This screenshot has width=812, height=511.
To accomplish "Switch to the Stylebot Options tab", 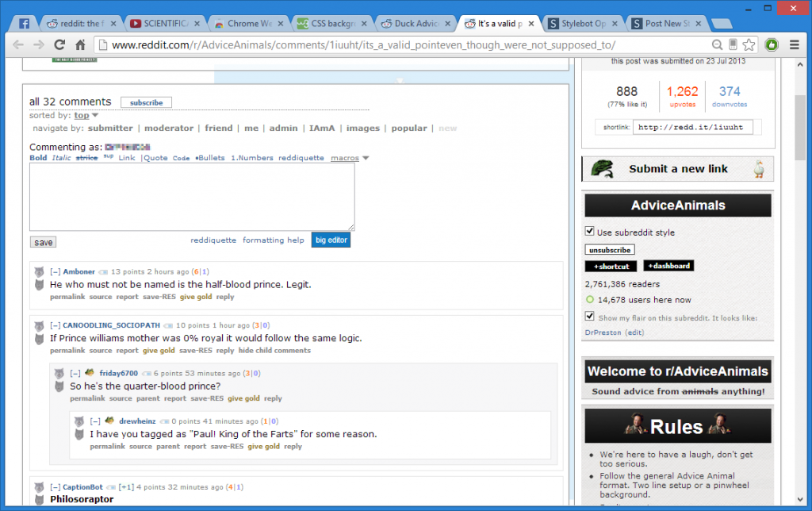I will (x=583, y=24).
